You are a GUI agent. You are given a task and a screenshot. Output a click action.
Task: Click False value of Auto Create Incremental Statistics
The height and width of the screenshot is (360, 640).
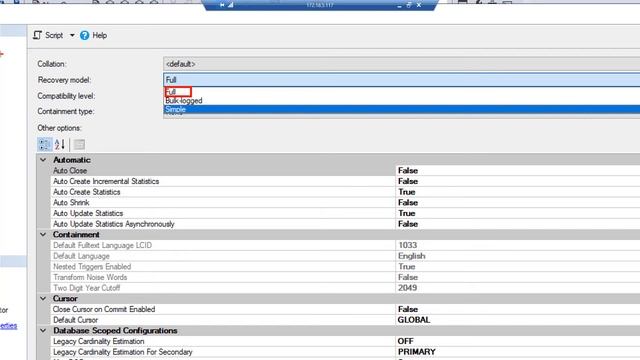(408, 181)
